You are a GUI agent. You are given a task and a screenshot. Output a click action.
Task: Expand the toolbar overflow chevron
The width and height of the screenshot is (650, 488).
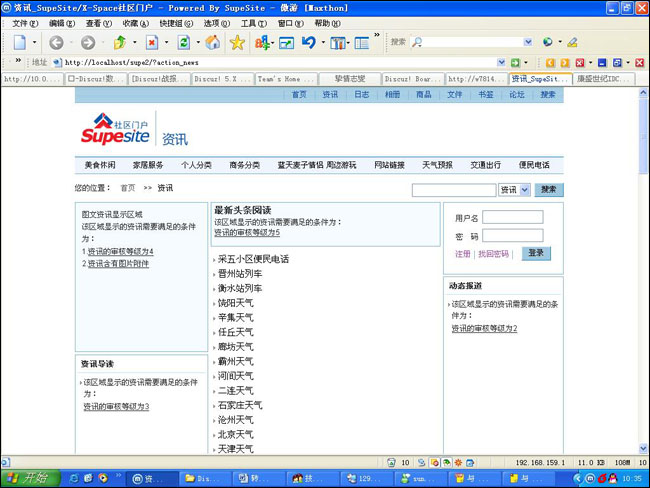pyautogui.click(x=376, y=35)
